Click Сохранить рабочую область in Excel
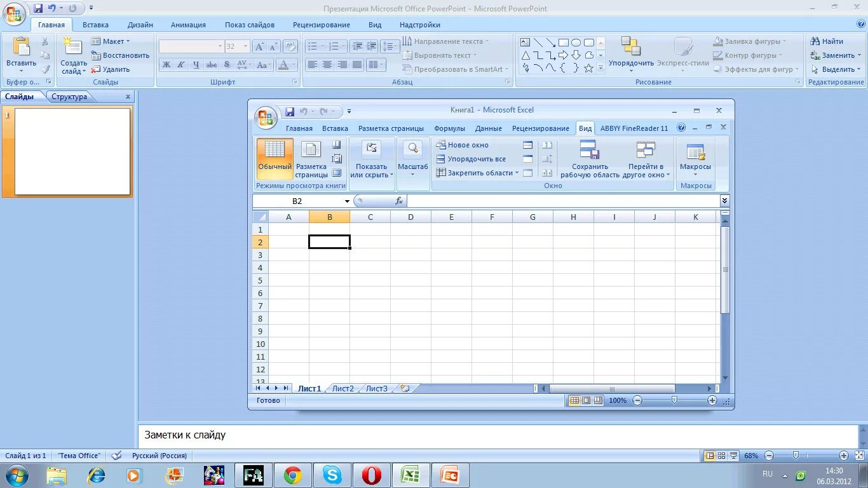This screenshot has height=488, width=868. 590,159
